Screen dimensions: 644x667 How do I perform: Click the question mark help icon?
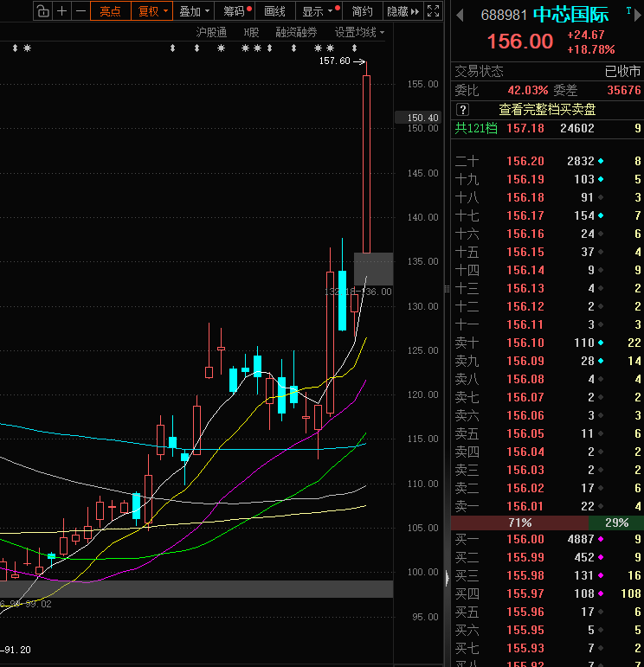tap(463, 110)
